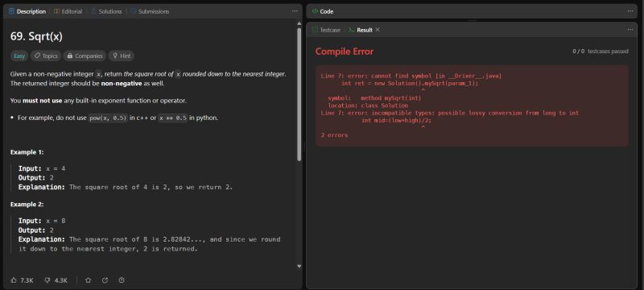Open the Submissions tab
Image resolution: width=644 pixels, height=290 pixels.
150,11
